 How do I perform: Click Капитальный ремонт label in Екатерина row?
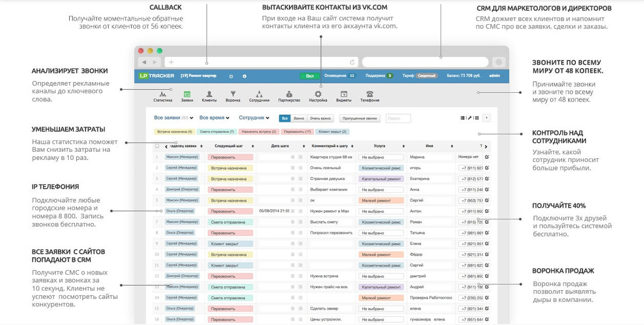click(381, 179)
